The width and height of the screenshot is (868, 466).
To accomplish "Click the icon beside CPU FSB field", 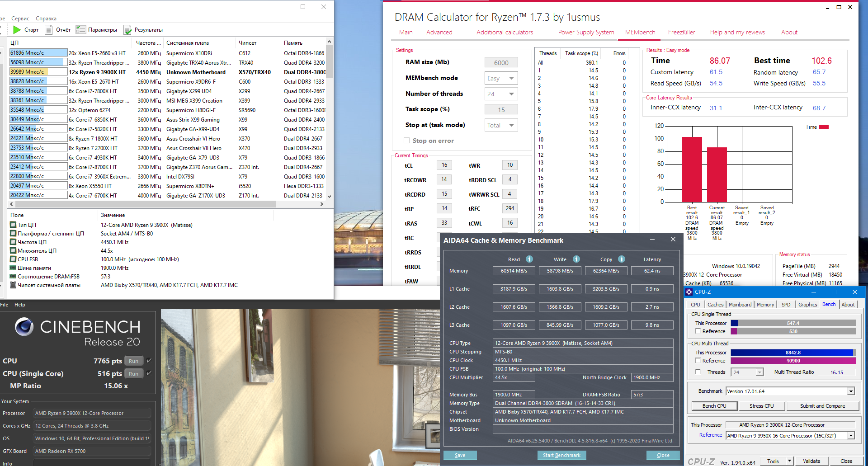I will pos(13,259).
